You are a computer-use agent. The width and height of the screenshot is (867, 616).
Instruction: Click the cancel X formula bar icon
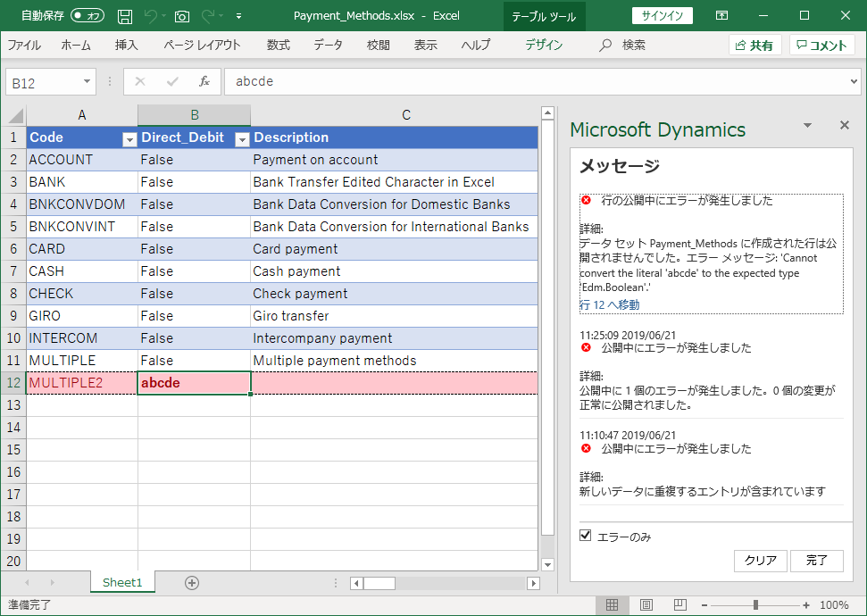pos(140,82)
